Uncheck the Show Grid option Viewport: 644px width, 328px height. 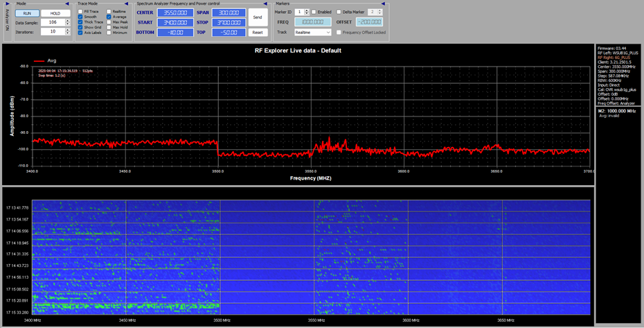[81, 27]
